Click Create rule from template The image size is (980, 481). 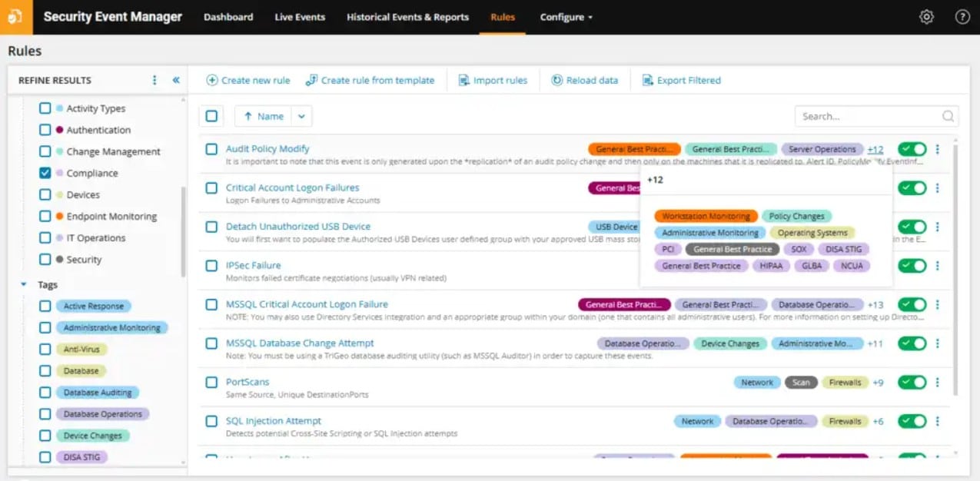(x=370, y=80)
